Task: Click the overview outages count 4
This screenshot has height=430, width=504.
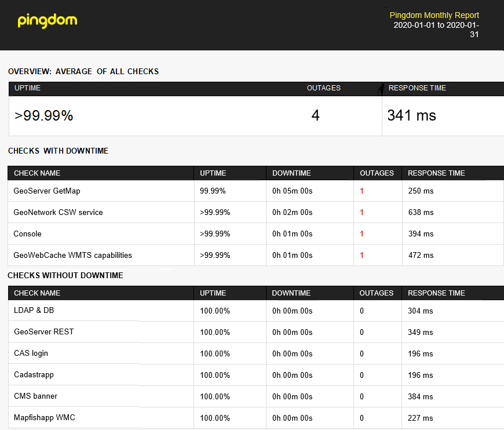Action: point(315,115)
